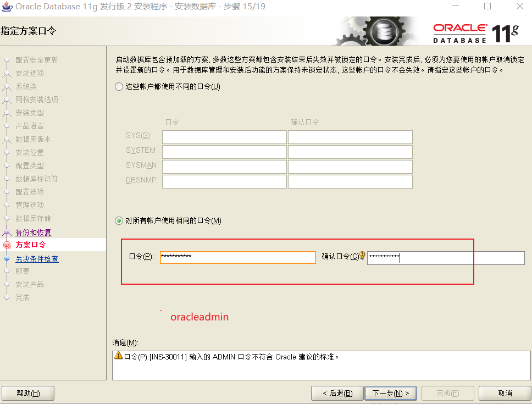Viewport: 532px width, 404px height.
Task: Click the DBSNMP password field
Action: (224, 181)
